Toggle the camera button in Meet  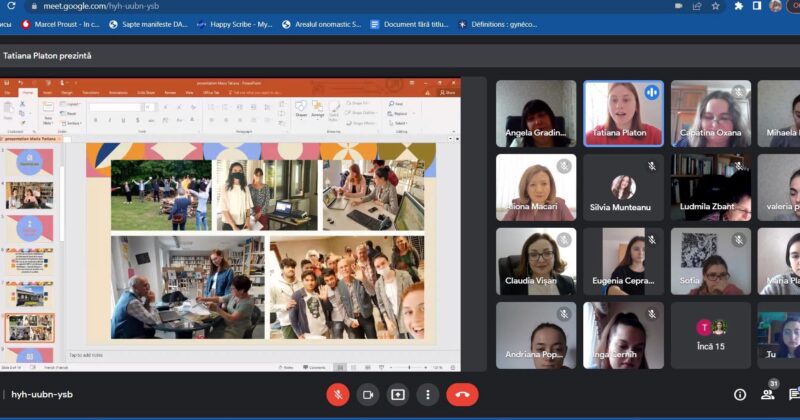coord(368,394)
